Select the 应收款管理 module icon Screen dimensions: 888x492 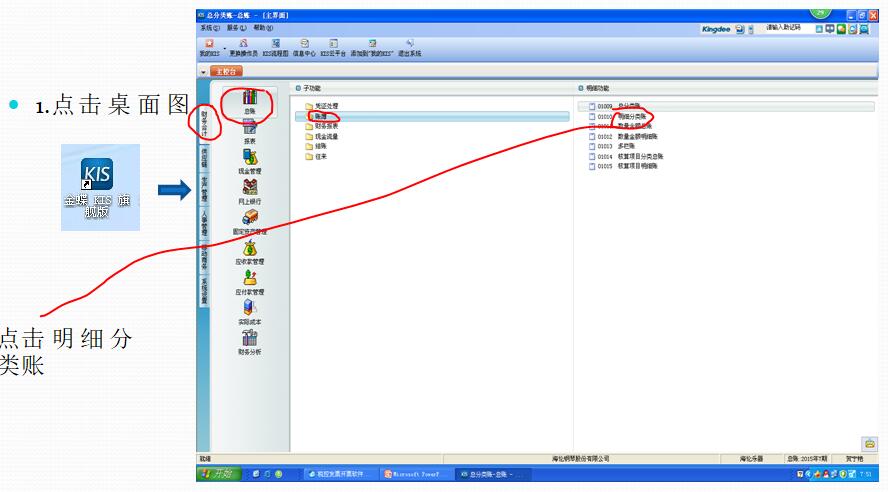(x=249, y=250)
